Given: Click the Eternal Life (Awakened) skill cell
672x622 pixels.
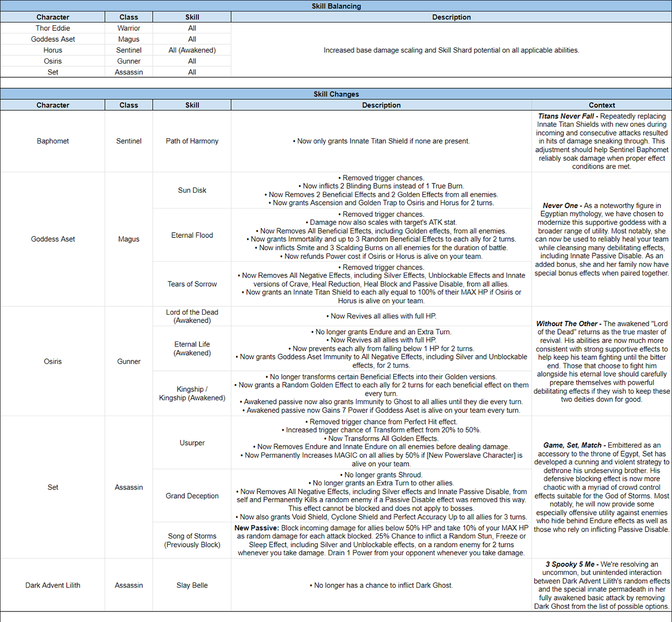Looking at the screenshot, I should click(x=192, y=348).
